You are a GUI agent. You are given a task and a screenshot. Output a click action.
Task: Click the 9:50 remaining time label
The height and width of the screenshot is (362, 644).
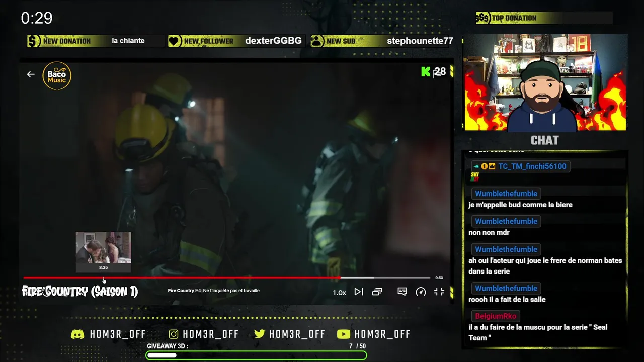tap(439, 278)
